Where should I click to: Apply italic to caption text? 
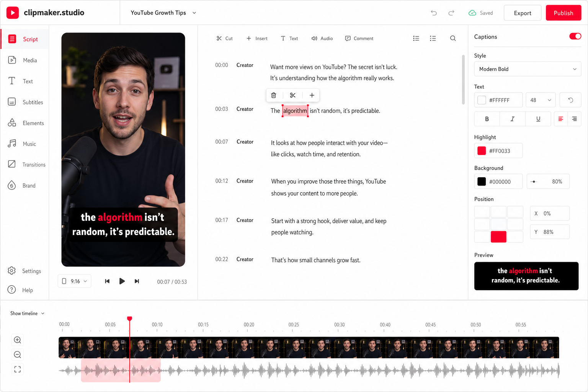click(x=513, y=119)
